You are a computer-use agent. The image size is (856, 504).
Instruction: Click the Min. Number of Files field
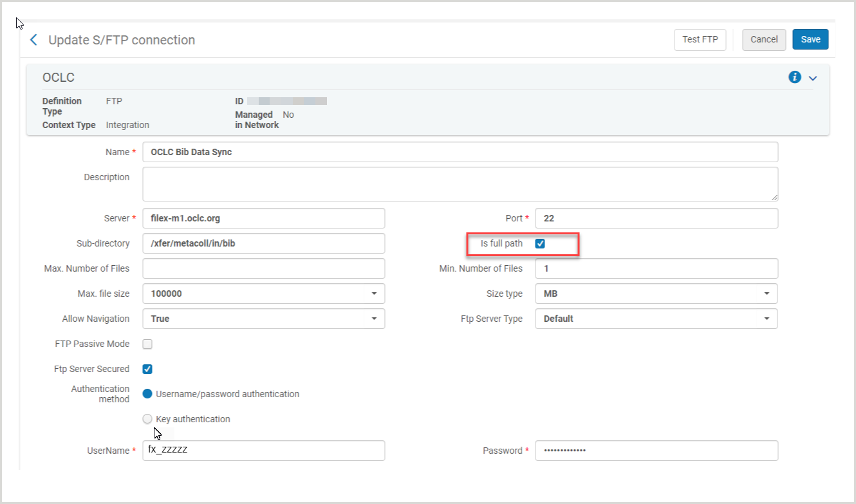coord(656,268)
